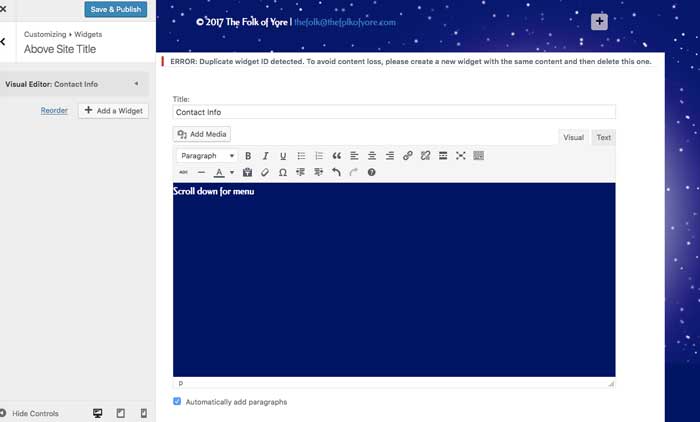The width and height of the screenshot is (700, 422).
Task: Toggle 'Automatically add paragraphs' checkbox
Action: coord(177,402)
